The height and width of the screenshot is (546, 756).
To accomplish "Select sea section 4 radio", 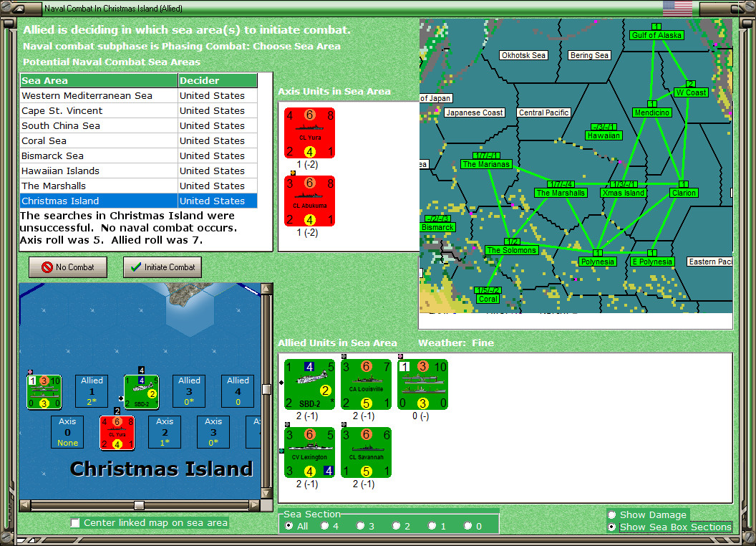I will click(324, 526).
